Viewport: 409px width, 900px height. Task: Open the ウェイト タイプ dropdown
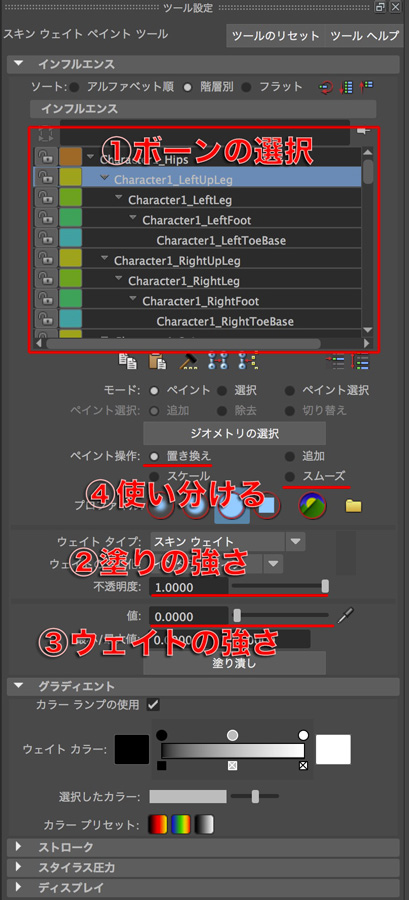click(x=295, y=541)
